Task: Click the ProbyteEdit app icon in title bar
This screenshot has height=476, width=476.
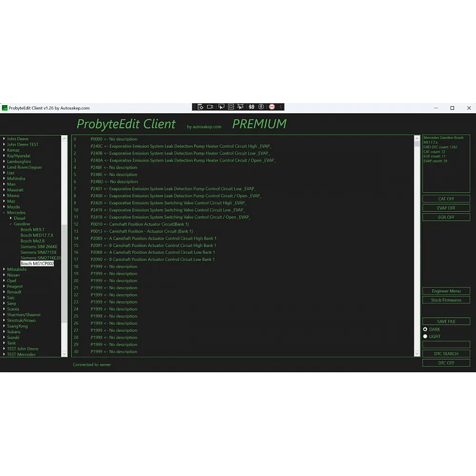Action: (5, 108)
